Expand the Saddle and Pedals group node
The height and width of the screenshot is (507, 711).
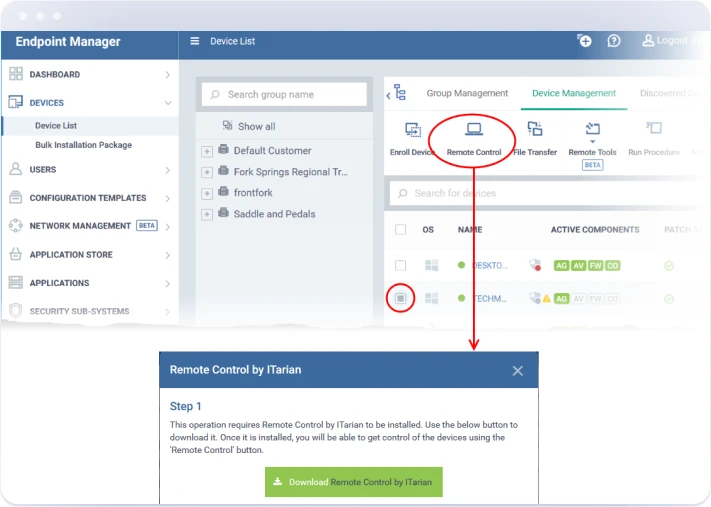pos(207,214)
